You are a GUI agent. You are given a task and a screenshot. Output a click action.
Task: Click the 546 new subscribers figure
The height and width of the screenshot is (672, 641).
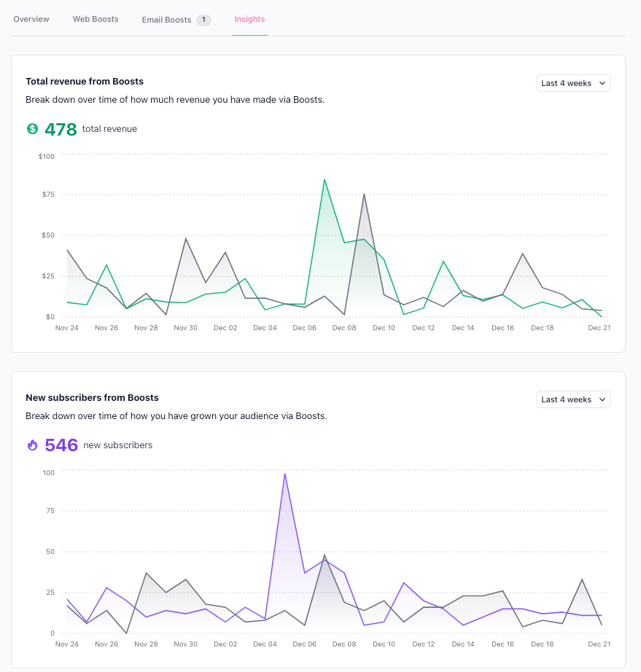click(61, 445)
